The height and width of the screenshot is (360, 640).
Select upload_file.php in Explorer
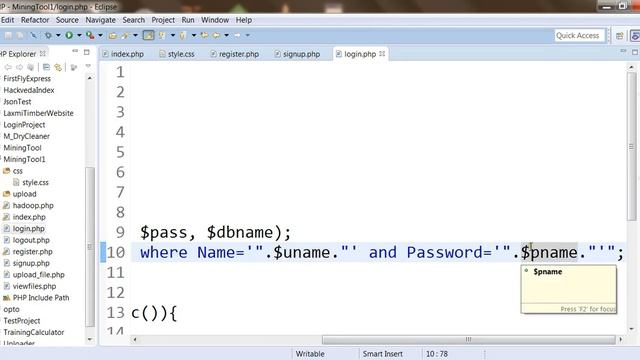point(34,275)
